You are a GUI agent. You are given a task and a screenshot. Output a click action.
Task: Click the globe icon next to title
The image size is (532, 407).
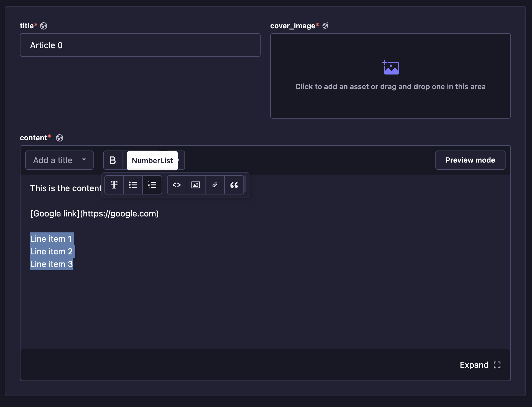(x=44, y=26)
